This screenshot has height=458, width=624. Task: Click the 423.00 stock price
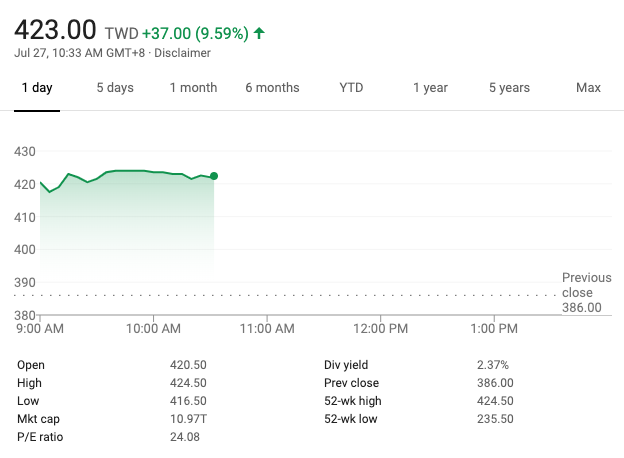(x=55, y=30)
